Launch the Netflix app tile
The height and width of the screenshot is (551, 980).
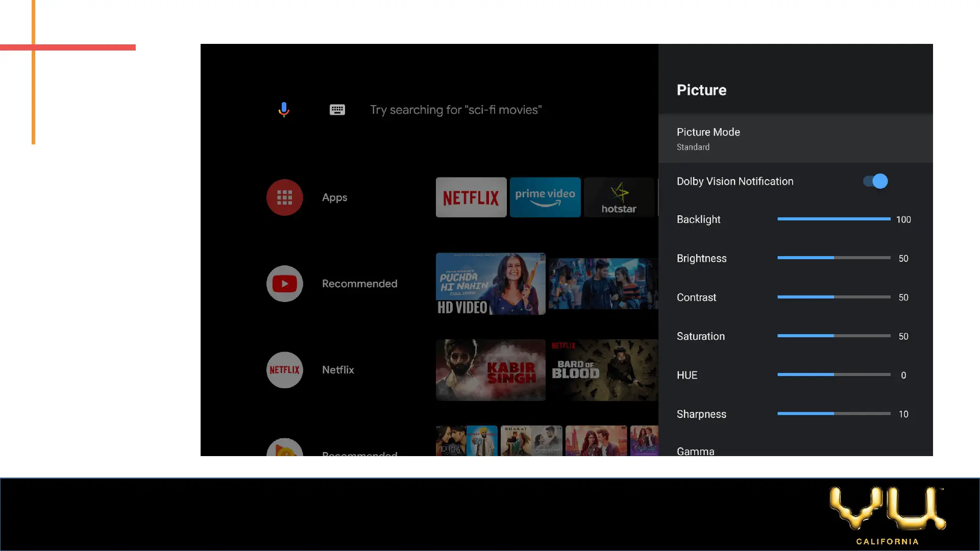click(471, 197)
